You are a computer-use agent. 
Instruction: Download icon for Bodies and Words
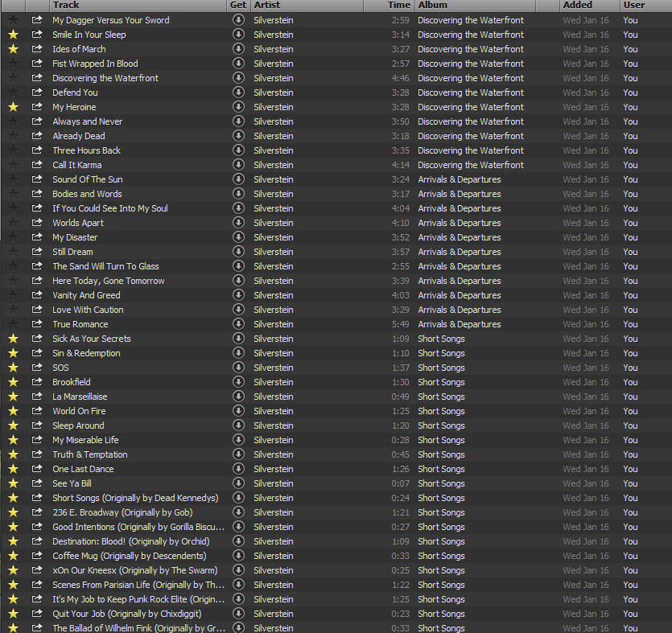[238, 194]
